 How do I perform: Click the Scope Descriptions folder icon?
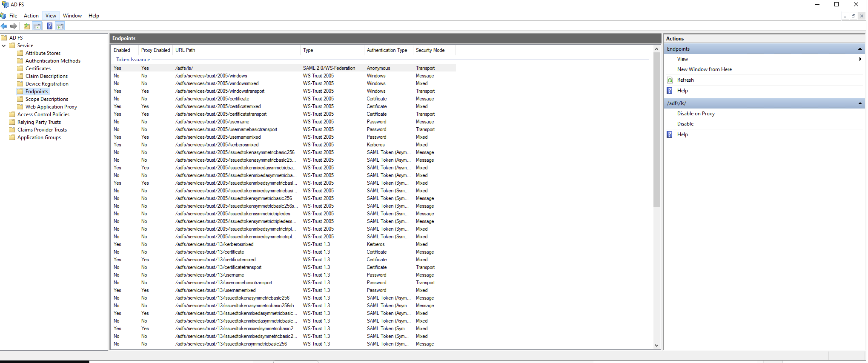[20, 99]
